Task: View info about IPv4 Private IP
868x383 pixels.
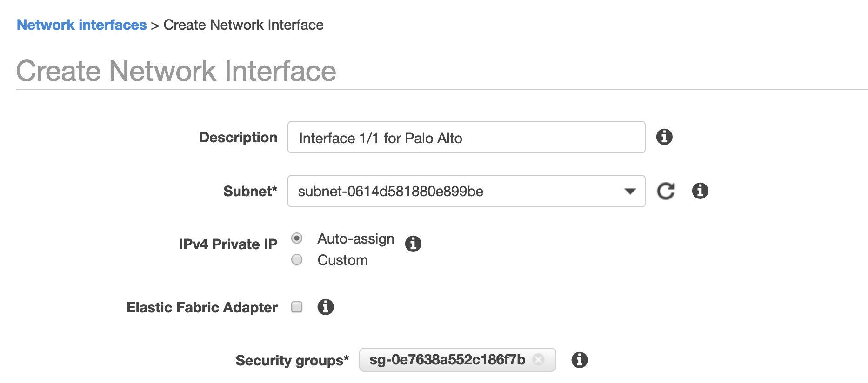Action: point(413,244)
